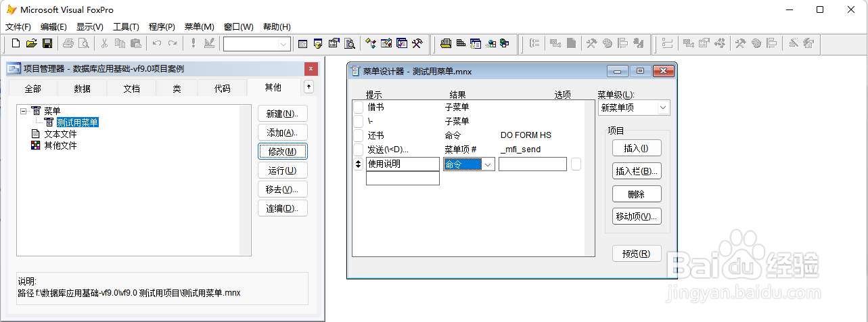
Task: Click the Run exclamation mark icon
Action: (193, 43)
